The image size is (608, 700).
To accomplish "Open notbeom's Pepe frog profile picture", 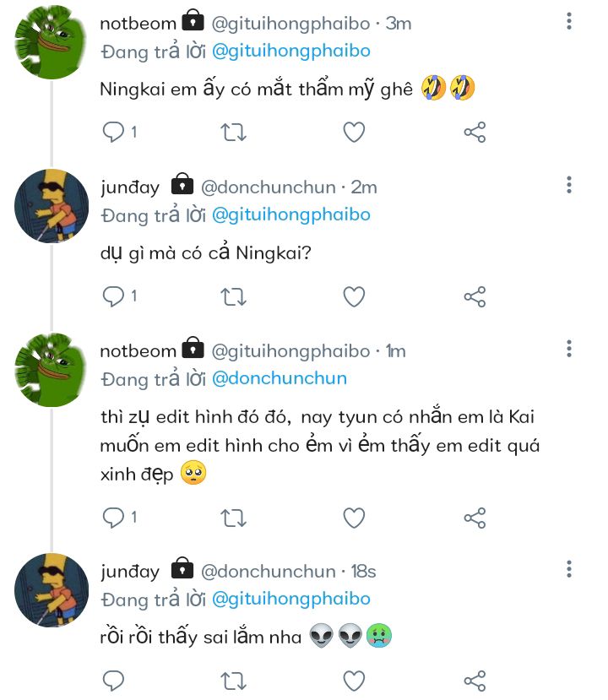I will coord(52,41).
